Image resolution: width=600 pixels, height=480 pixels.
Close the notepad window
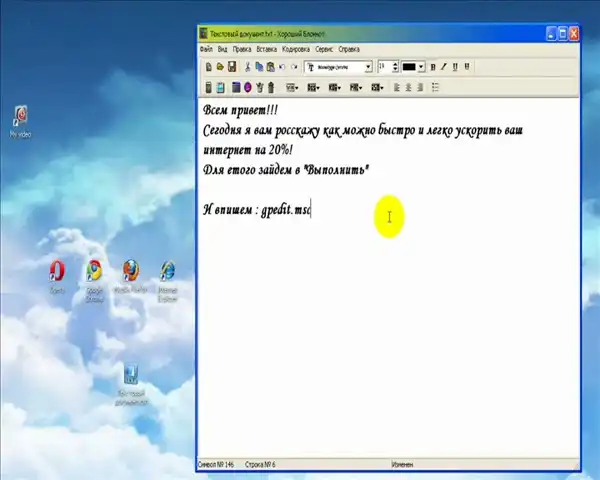(x=574, y=34)
